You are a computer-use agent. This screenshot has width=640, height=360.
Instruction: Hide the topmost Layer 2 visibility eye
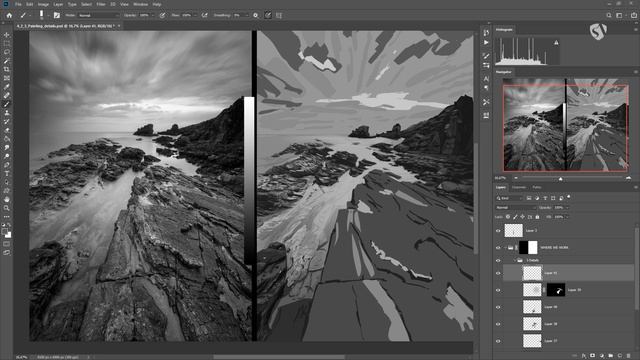(498, 231)
